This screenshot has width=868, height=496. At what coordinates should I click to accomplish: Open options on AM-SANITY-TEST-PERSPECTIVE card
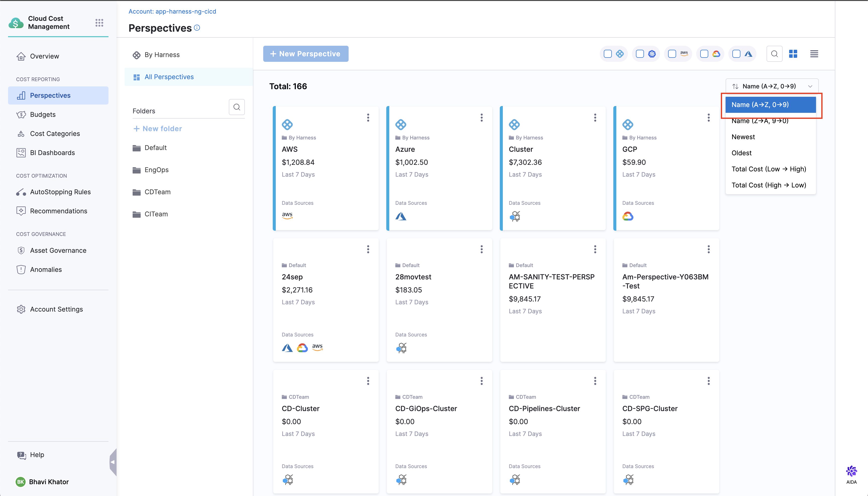(595, 249)
